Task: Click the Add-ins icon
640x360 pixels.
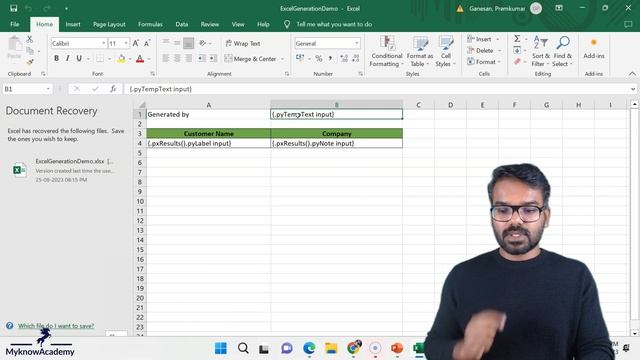Action: point(593,49)
